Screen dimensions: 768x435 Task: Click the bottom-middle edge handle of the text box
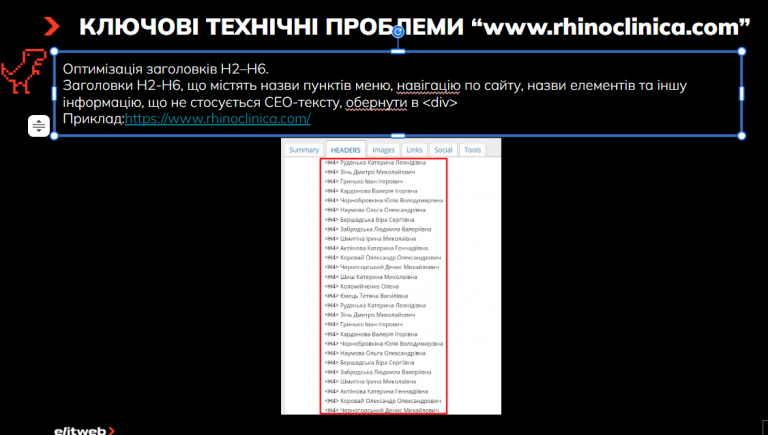point(398,136)
